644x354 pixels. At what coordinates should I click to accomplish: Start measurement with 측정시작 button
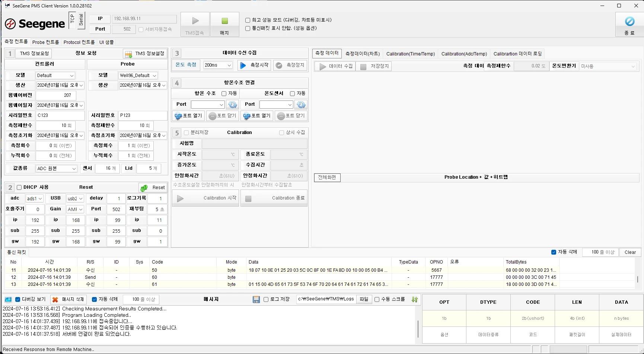pyautogui.click(x=254, y=65)
